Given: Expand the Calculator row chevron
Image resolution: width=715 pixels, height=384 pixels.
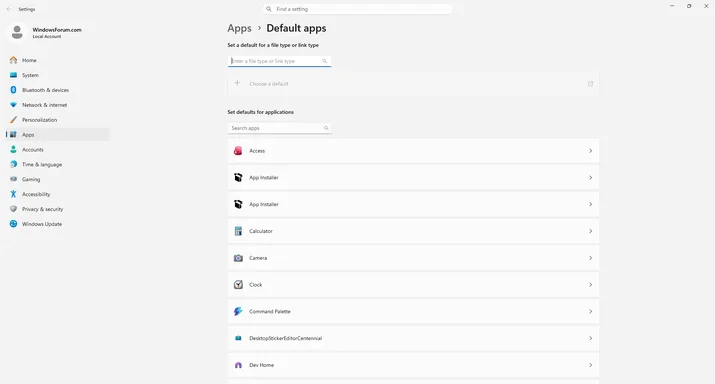Looking at the screenshot, I should point(591,231).
